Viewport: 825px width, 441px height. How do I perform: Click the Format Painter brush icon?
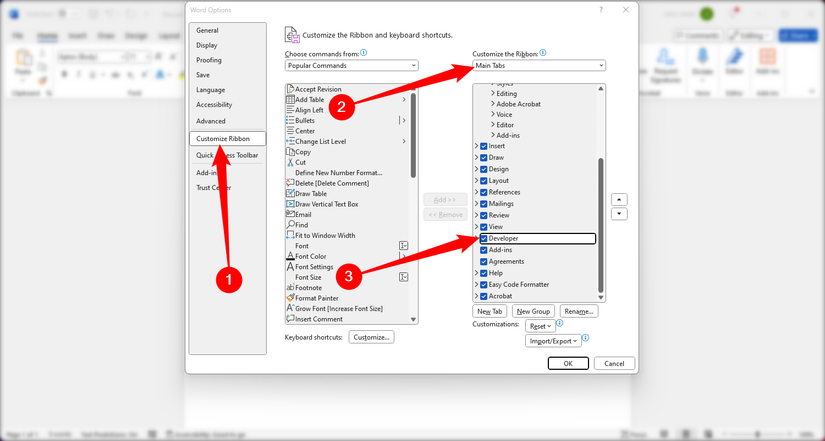[290, 298]
